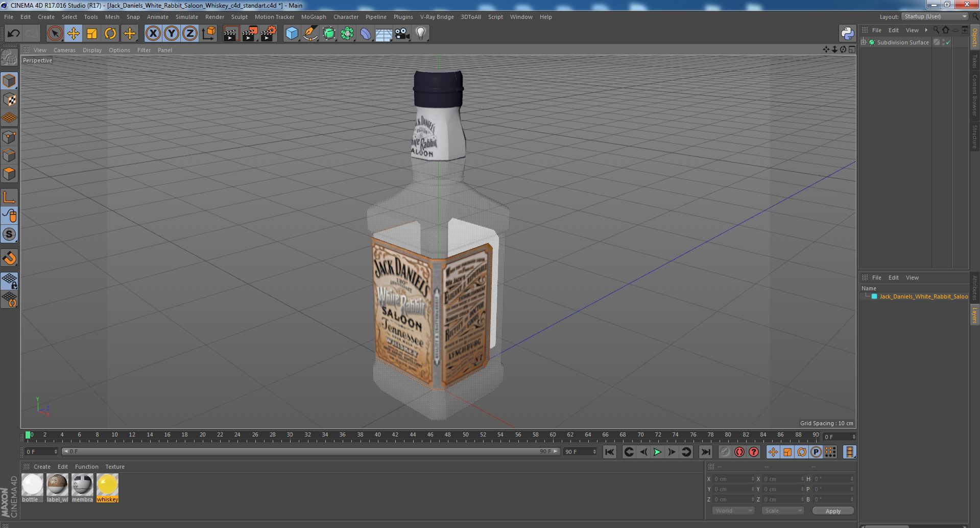Activate the Rotate tool

point(110,34)
